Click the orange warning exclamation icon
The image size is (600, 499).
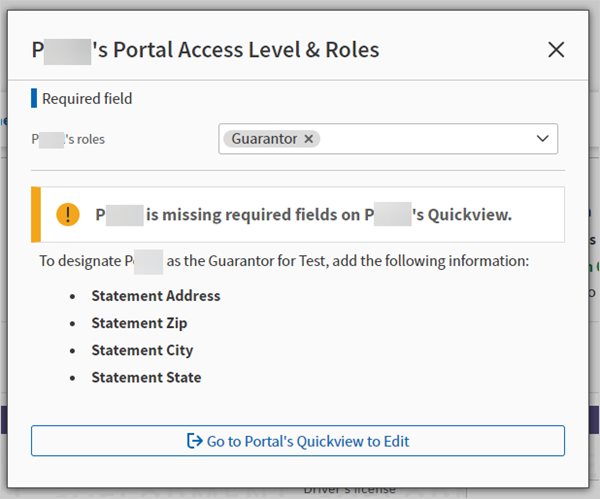tap(67, 214)
